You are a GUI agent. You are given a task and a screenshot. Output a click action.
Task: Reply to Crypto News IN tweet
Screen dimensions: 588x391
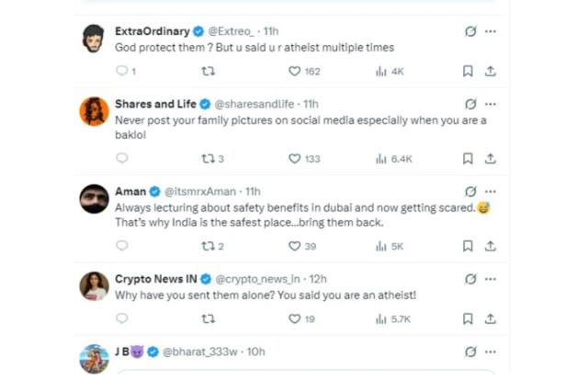[121, 318]
